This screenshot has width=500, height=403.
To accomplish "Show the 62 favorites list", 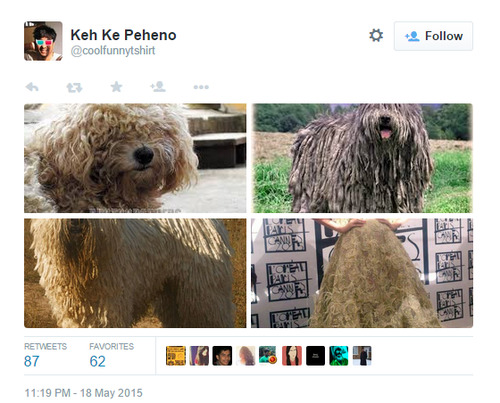I will tap(111, 356).
